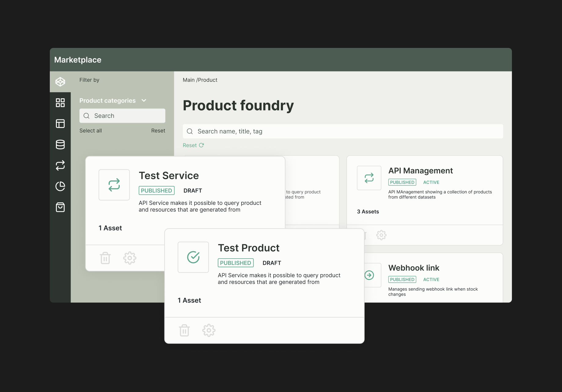Open the Marketplace header menu
562x392 pixels.
tap(78, 60)
